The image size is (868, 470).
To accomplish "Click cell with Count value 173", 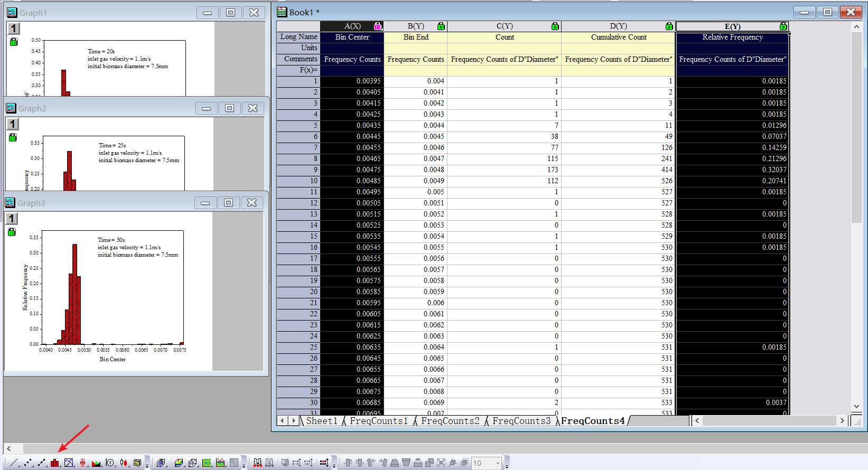I will (x=504, y=170).
